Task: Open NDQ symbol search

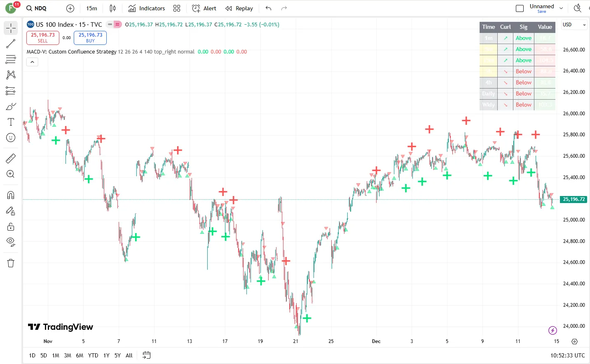Action: (36, 8)
